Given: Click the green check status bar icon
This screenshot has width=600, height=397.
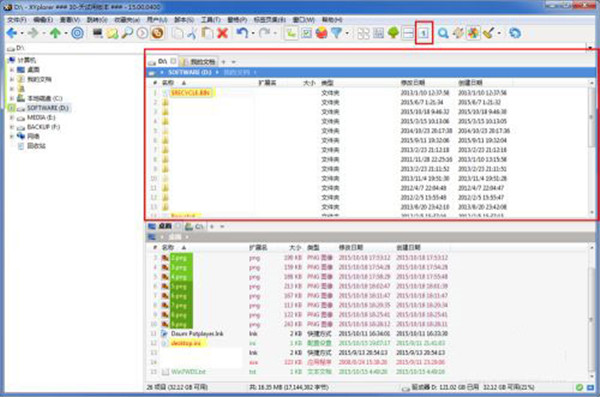Looking at the screenshot, I should (579, 387).
